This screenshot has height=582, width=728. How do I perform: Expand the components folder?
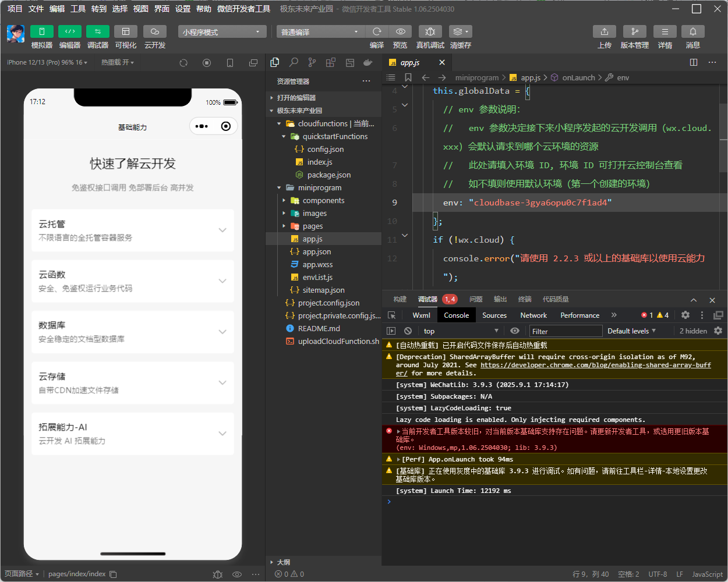pyautogui.click(x=323, y=200)
